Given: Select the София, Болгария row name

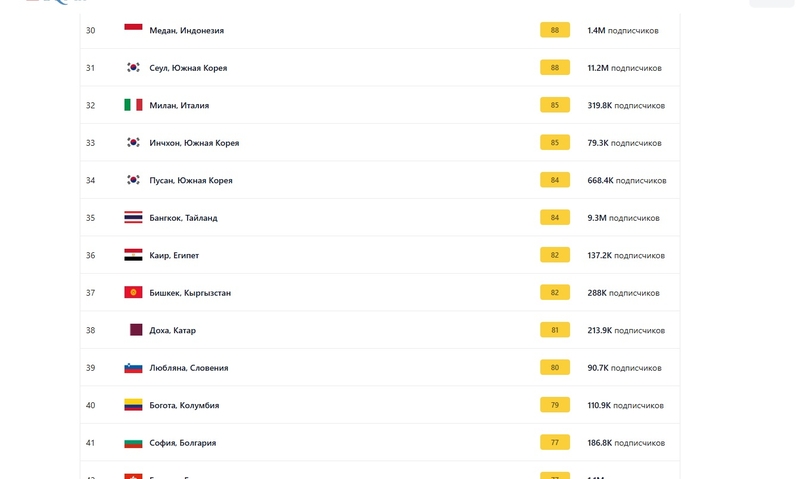Looking at the screenshot, I should tap(183, 443).
